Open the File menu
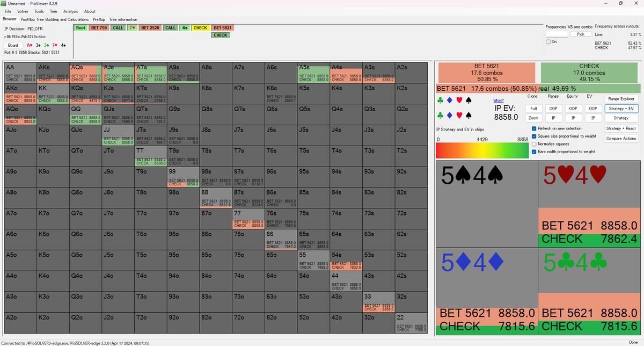This screenshot has height=346, width=644. [x=8, y=11]
